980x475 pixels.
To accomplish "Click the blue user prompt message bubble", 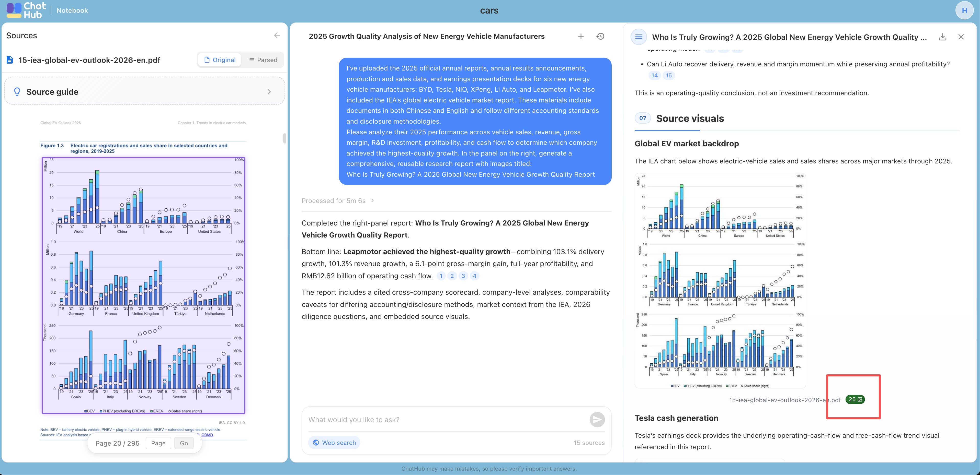I will 475,121.
